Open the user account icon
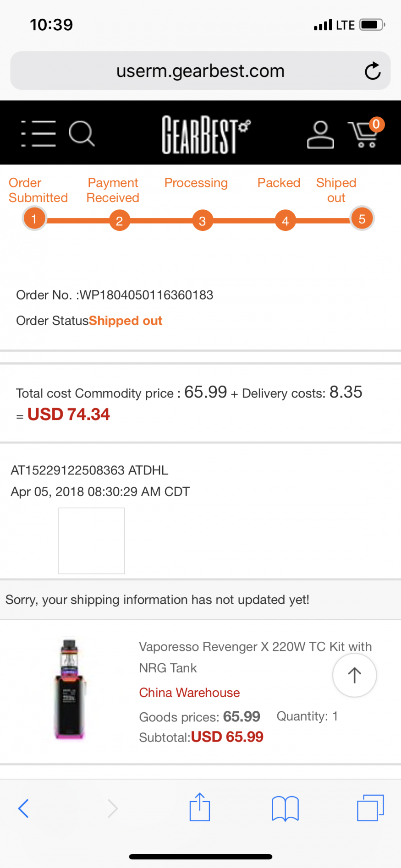The image size is (401, 868). 320,135
